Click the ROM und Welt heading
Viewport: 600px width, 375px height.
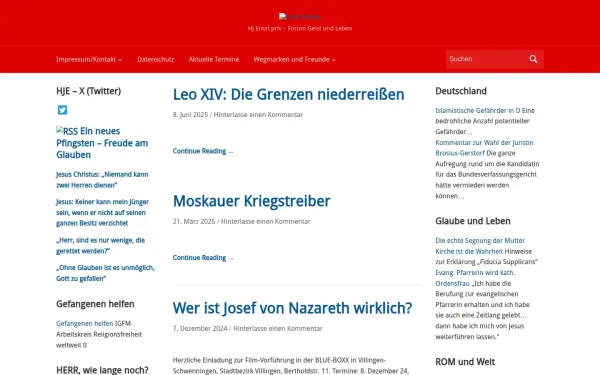point(465,362)
